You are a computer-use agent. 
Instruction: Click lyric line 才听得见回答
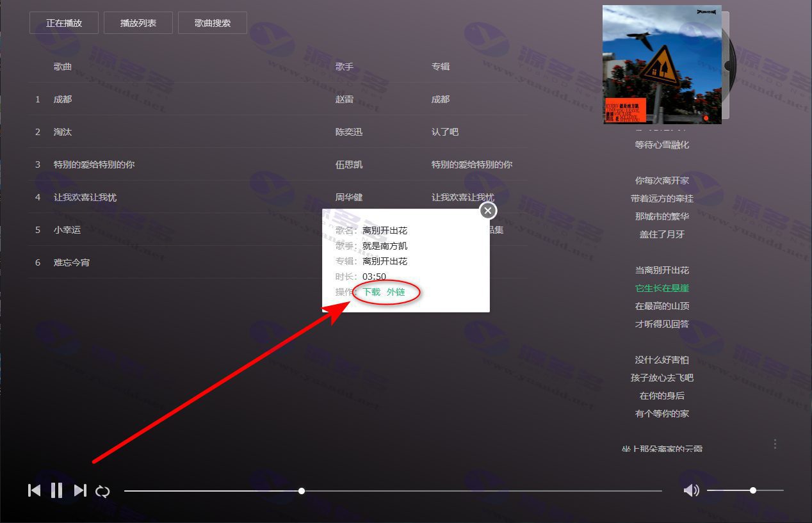click(662, 324)
